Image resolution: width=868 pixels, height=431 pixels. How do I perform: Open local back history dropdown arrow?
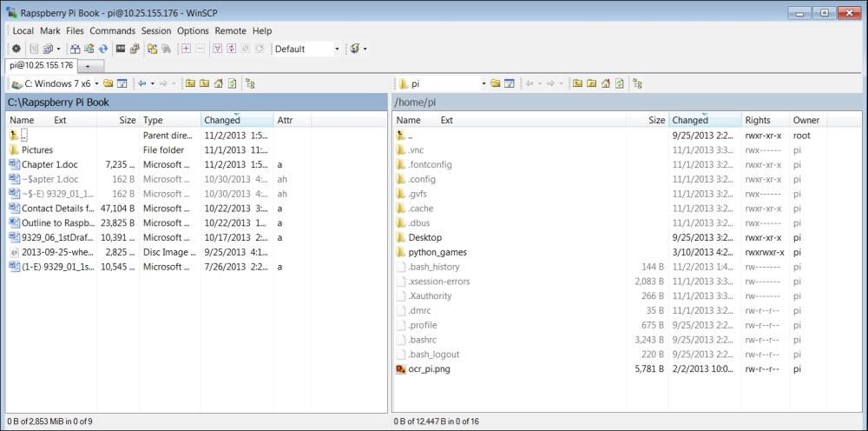152,83
